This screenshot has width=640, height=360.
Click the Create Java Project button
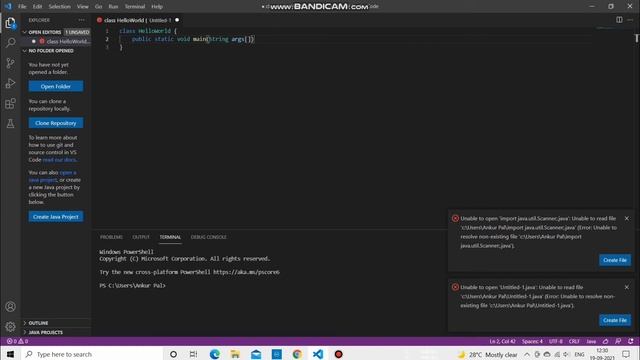[56, 216]
